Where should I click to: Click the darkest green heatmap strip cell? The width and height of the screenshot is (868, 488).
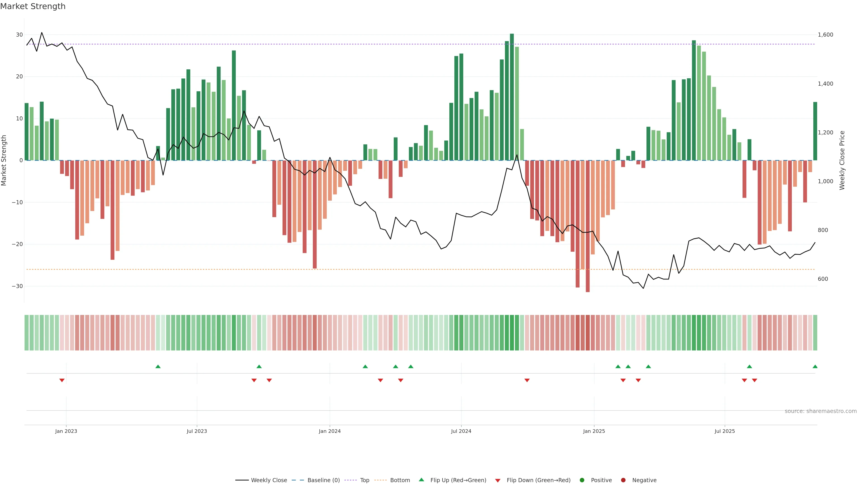512,333
